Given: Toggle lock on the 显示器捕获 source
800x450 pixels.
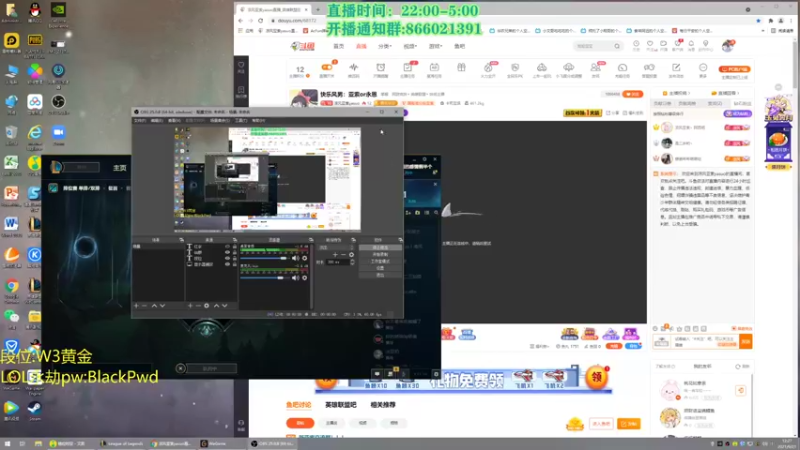Looking at the screenshot, I should point(235,264).
